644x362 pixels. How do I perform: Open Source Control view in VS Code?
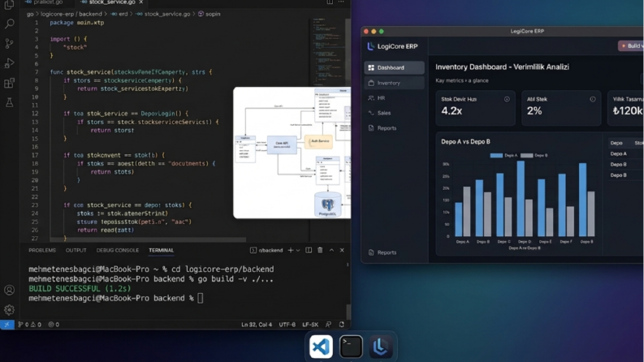click(9, 43)
